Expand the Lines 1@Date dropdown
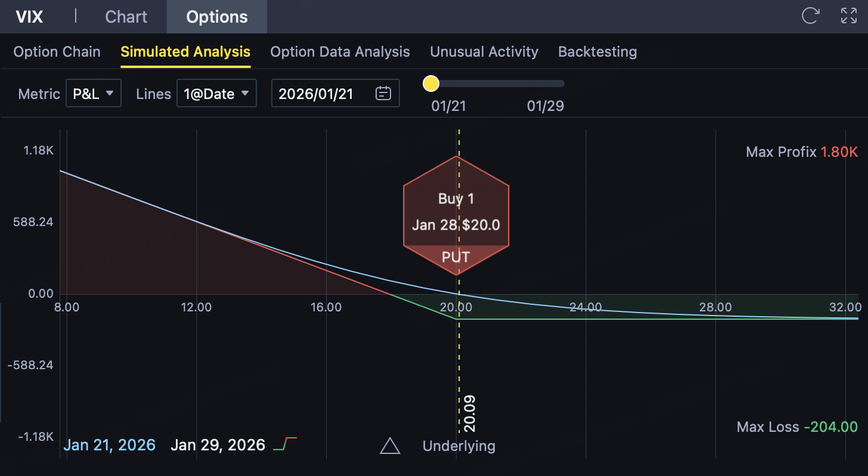868x476 pixels. pos(216,94)
